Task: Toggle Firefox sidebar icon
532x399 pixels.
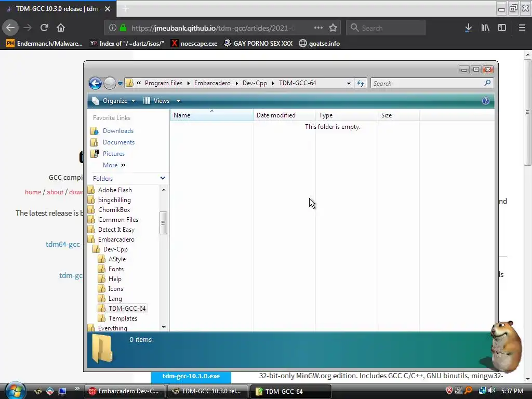Action: [502, 28]
